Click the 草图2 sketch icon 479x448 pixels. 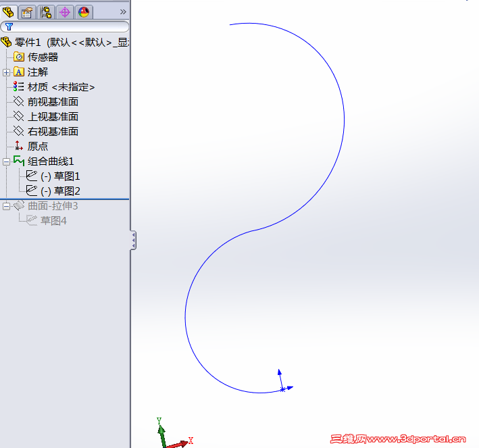(32, 191)
